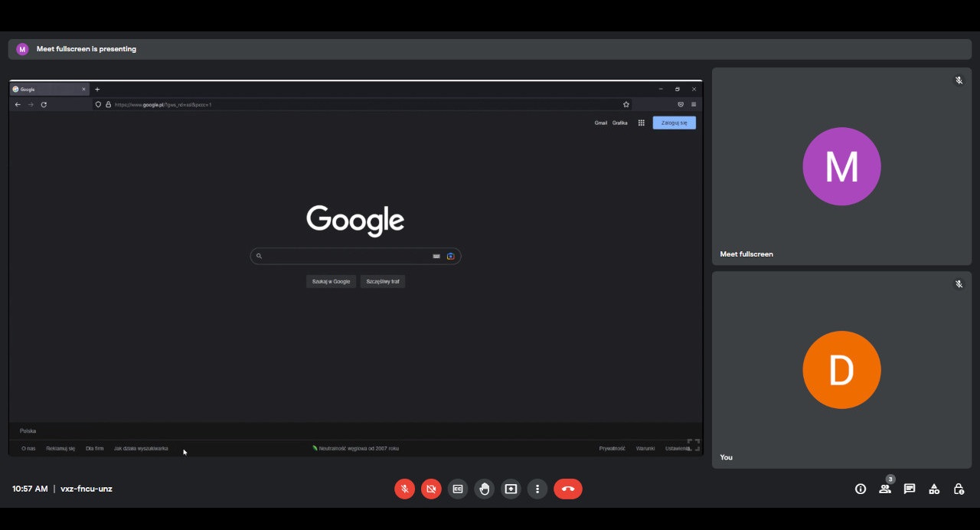The image size is (980, 530).
Task: Open the Prywatność footer link
Action: coord(612,448)
